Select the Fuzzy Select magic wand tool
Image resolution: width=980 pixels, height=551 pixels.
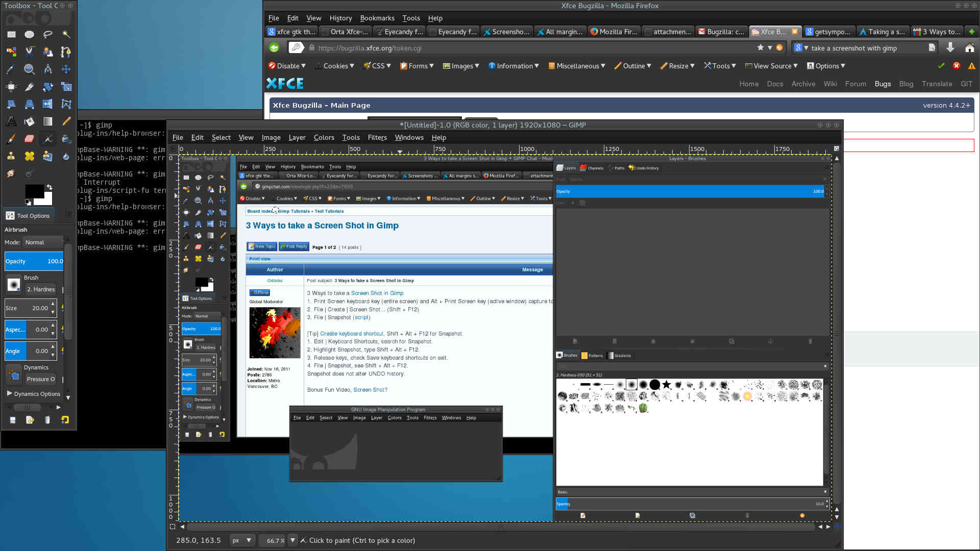(66, 35)
